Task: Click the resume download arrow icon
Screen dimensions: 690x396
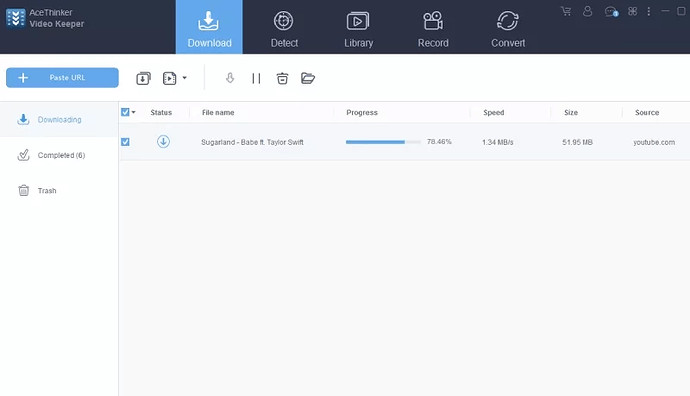Action: pos(230,78)
